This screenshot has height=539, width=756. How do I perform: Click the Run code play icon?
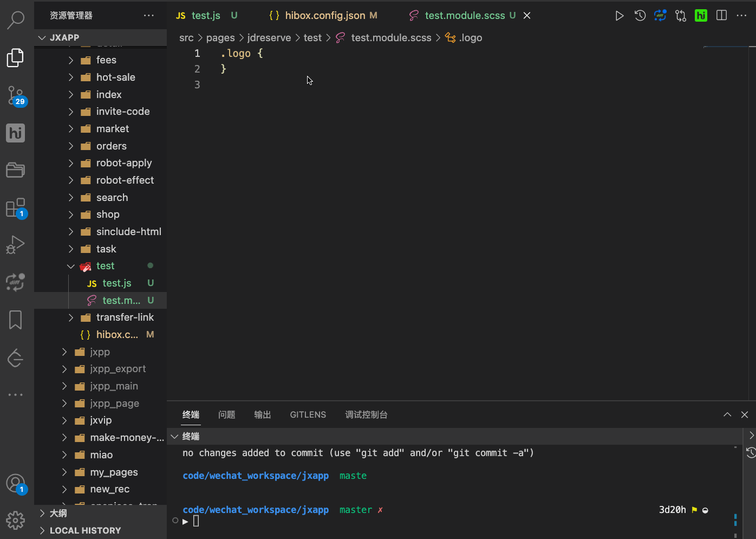[x=620, y=16]
